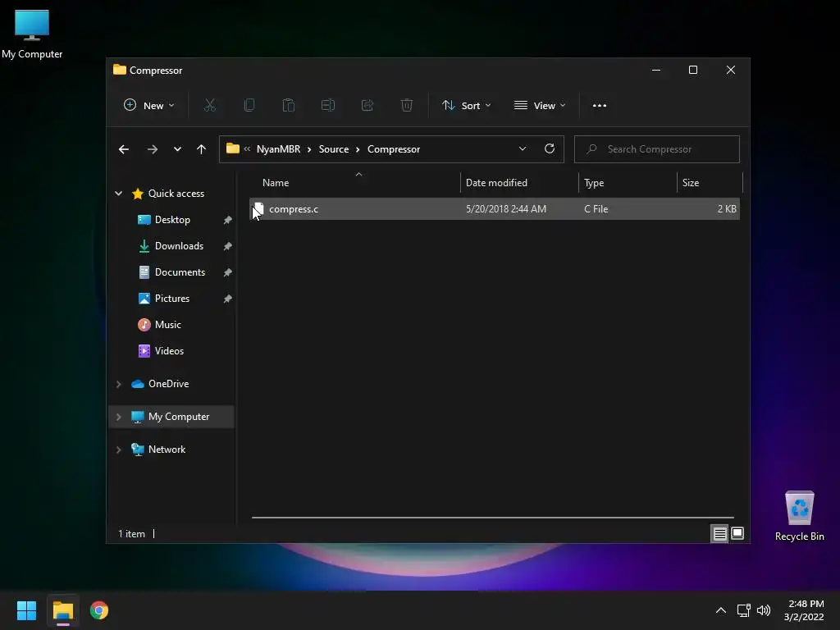Go forward with the right arrow
This screenshot has height=630, width=840.
point(152,149)
